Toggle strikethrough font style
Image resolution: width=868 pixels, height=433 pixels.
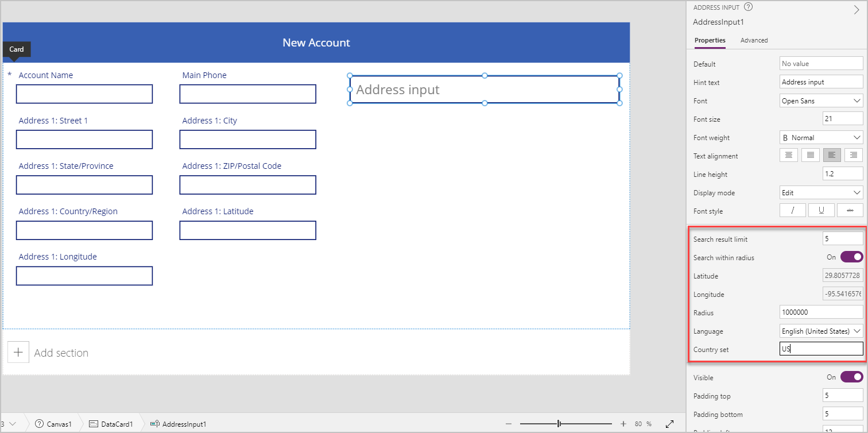(850, 210)
